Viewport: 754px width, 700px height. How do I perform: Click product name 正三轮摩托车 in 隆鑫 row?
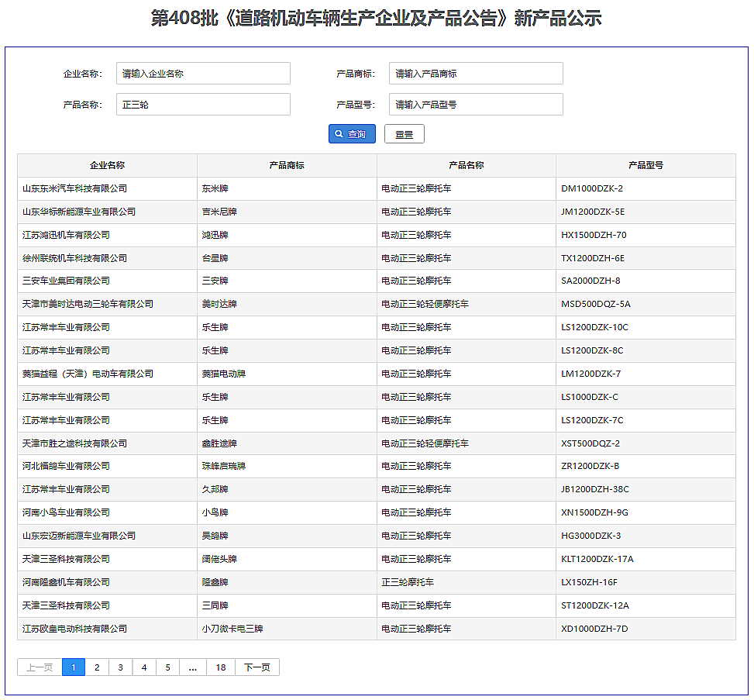[x=408, y=582]
